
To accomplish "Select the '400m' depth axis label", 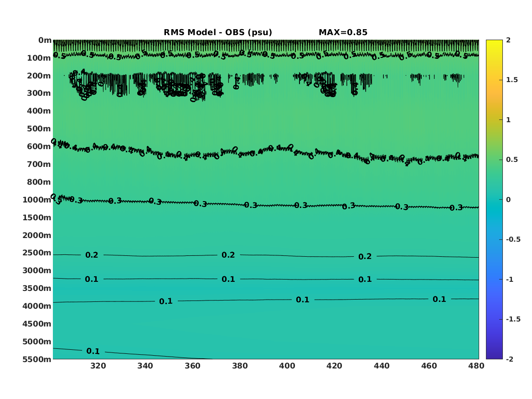I will point(39,111).
